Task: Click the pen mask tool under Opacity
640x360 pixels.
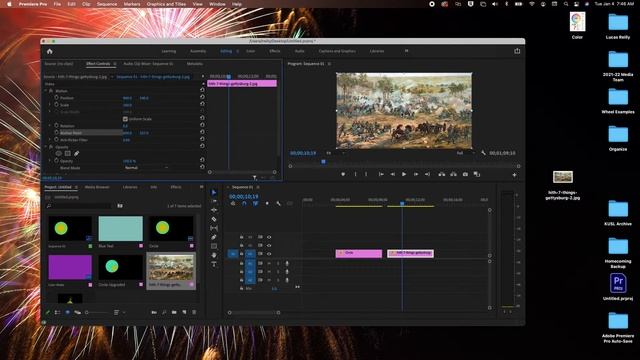Action: 76,153
